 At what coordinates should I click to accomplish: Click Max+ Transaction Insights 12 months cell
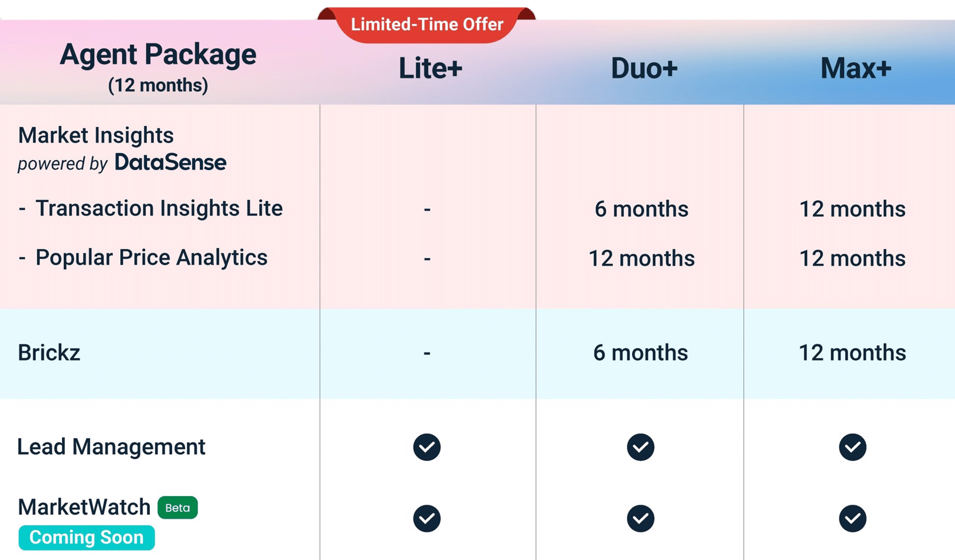pos(852,209)
